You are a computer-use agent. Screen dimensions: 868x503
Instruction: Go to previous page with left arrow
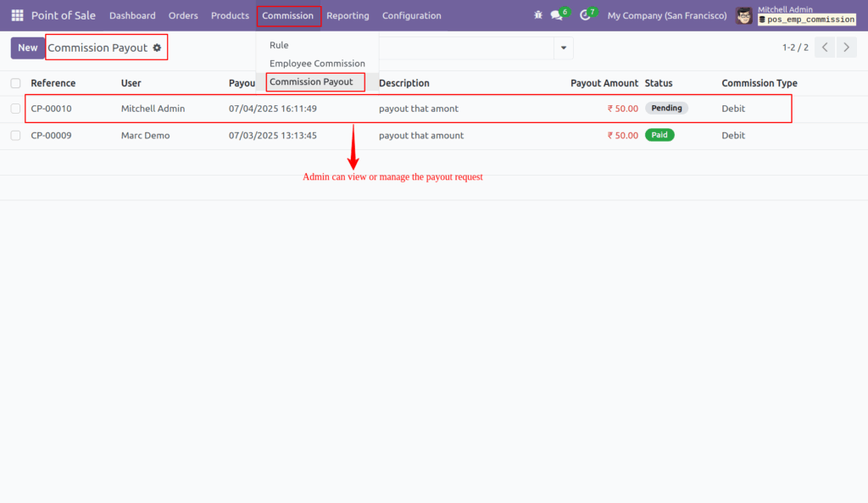824,48
